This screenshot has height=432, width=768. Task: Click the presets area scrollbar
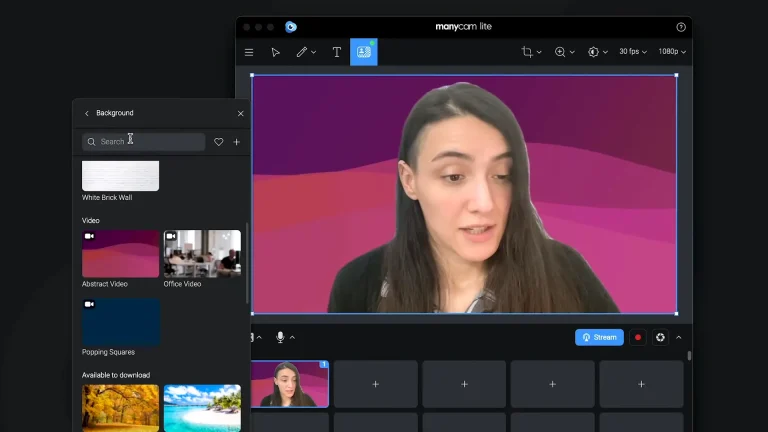[690, 356]
